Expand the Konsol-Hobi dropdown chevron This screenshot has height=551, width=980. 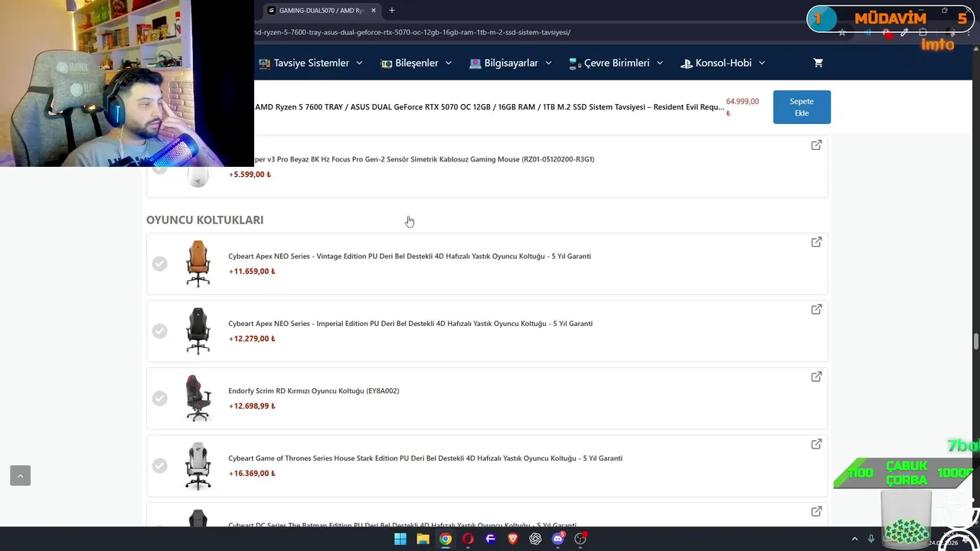pos(762,63)
